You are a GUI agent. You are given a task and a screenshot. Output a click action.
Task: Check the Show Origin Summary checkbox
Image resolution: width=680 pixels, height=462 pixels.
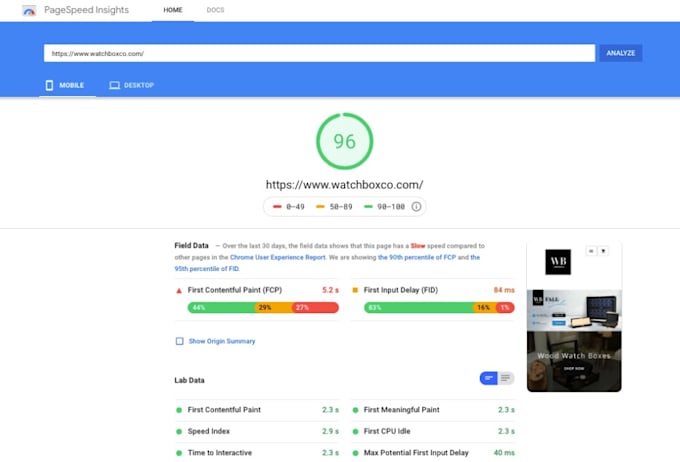click(180, 341)
